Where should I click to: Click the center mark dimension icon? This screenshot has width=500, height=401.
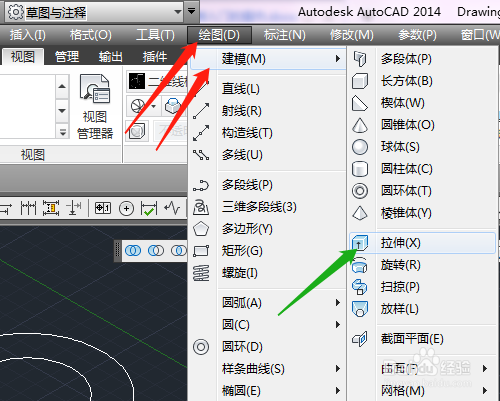pyautogui.click(x=126, y=209)
